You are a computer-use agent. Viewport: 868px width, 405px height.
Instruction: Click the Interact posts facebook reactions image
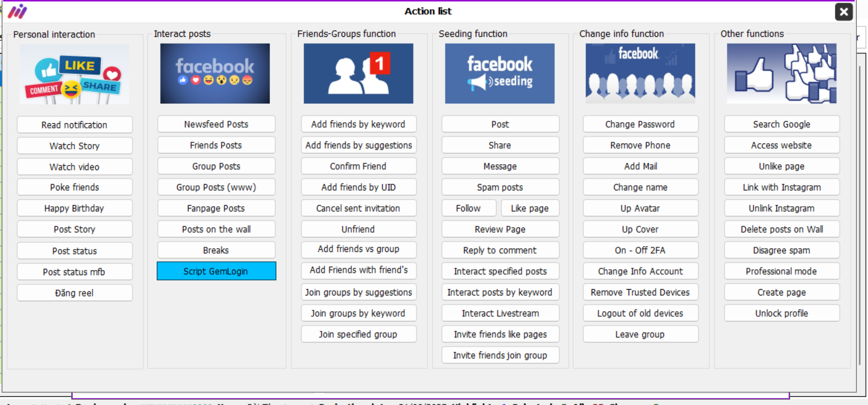(x=215, y=74)
